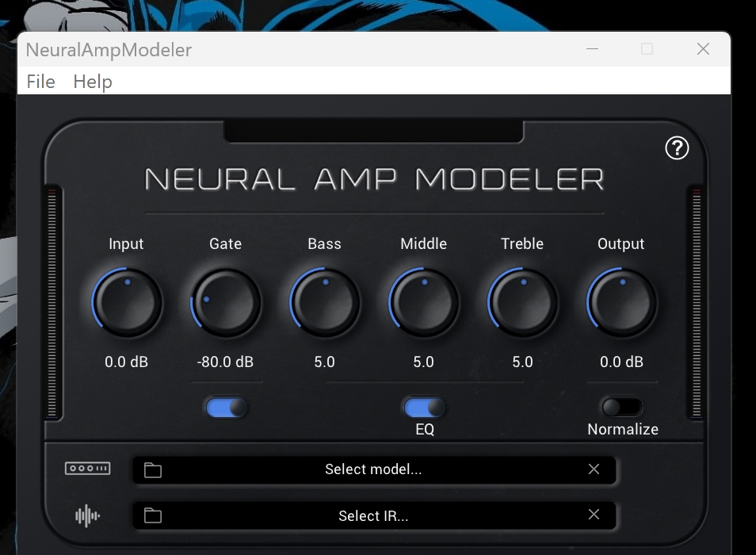Click the Normalize label text
Image resolution: width=756 pixels, height=555 pixels.
[x=623, y=429]
